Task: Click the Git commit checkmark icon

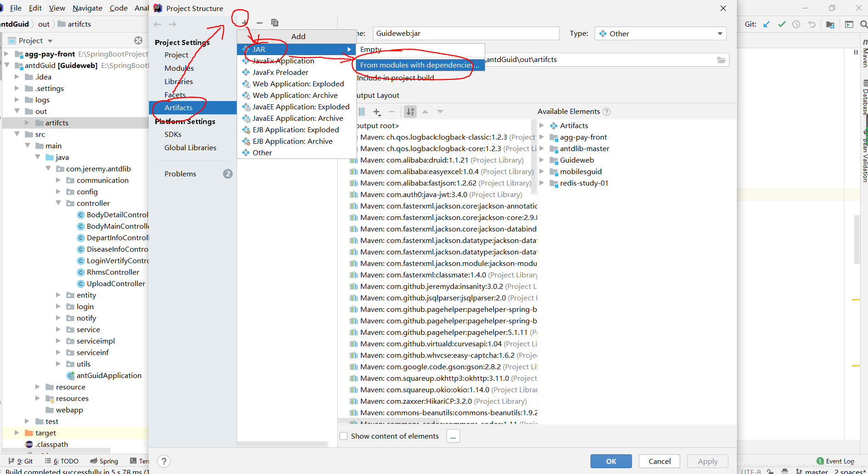Action: pos(782,24)
